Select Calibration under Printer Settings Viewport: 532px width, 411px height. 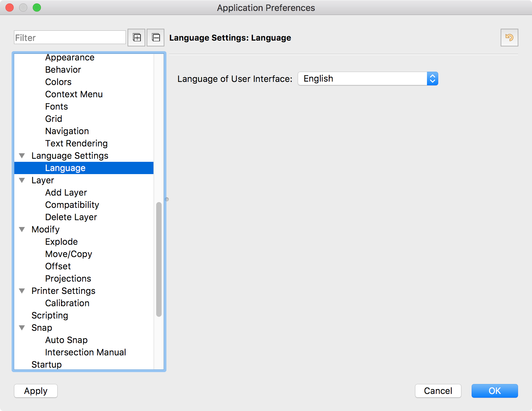click(x=67, y=303)
